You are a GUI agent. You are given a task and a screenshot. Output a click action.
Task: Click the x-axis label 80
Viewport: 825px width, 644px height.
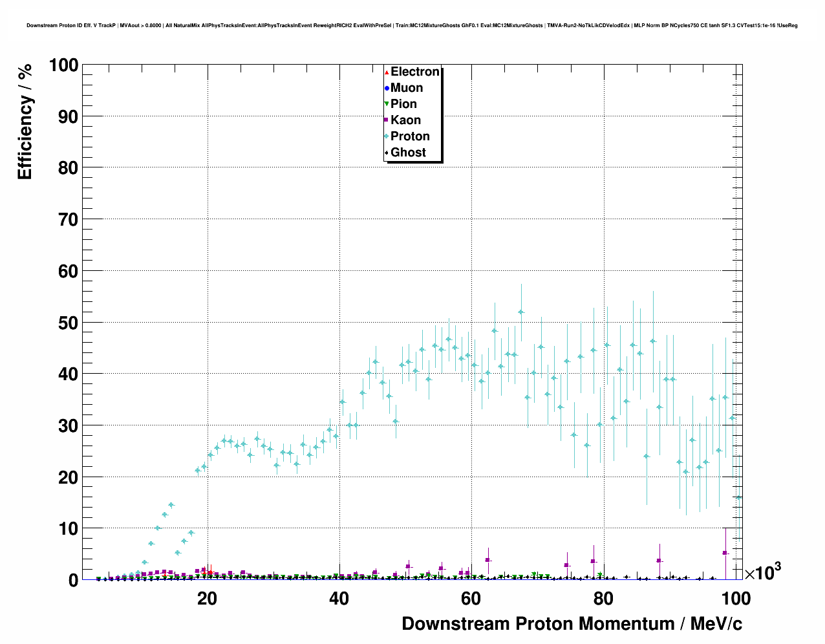603,599
